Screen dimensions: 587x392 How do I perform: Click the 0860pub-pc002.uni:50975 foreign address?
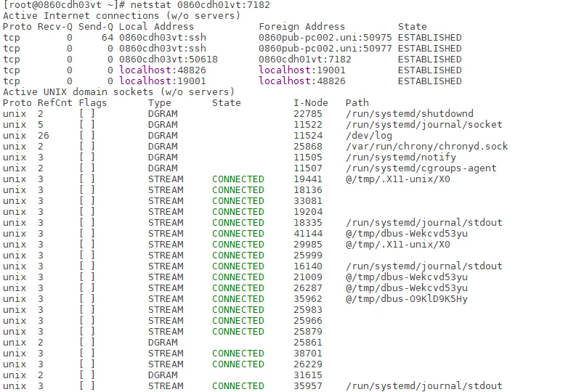[325, 38]
